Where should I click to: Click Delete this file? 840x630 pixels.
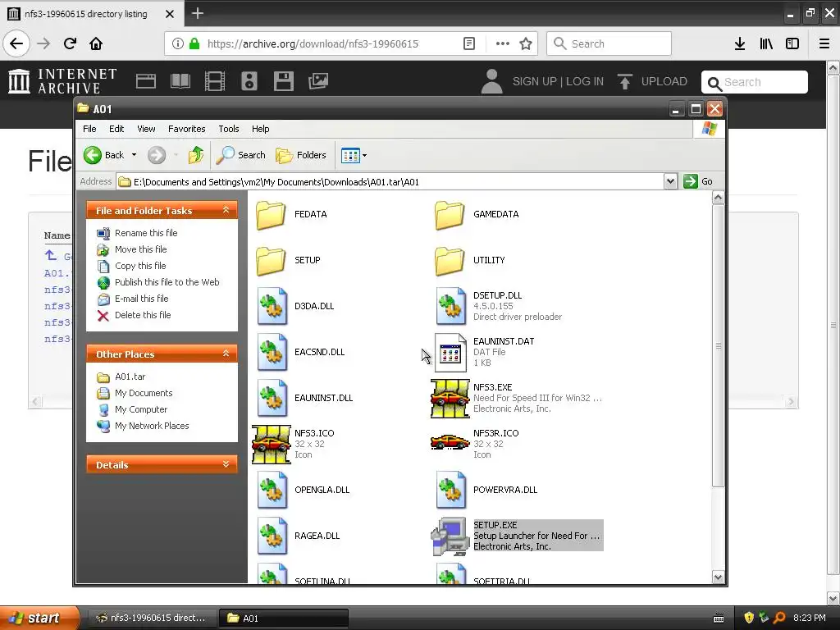(x=143, y=315)
